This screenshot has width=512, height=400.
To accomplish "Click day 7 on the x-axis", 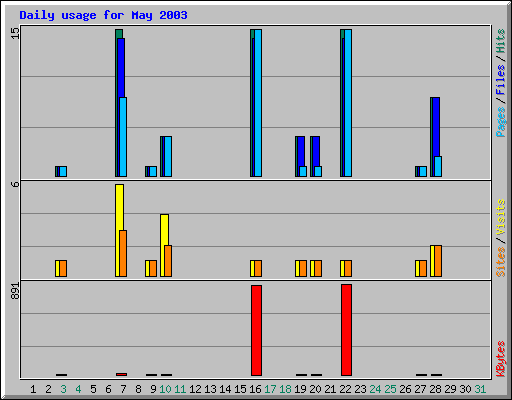I will click(123, 389).
